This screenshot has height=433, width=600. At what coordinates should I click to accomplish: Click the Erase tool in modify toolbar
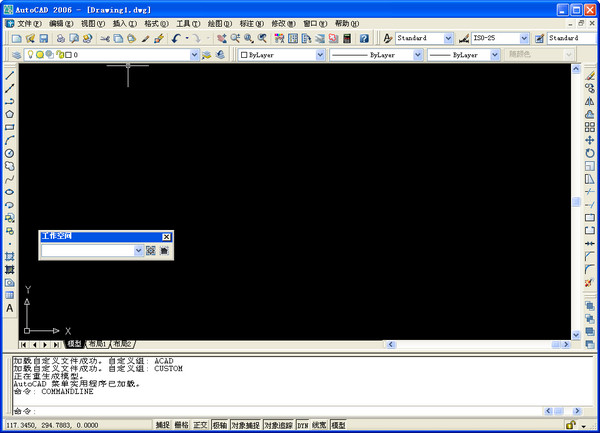click(x=590, y=75)
